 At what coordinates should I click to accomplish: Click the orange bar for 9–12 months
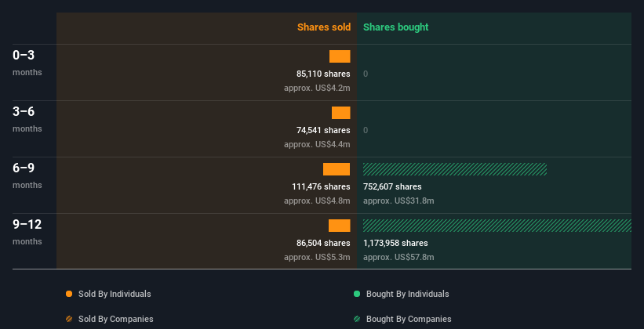click(x=339, y=226)
